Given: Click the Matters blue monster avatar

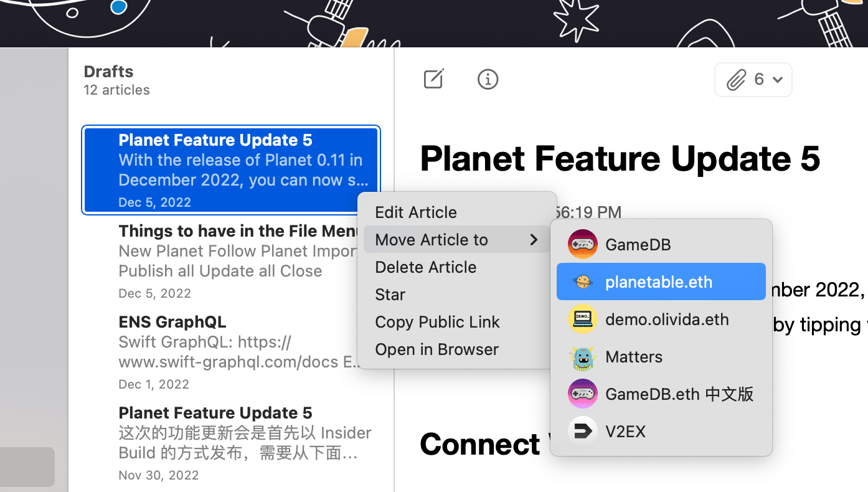Looking at the screenshot, I should [x=582, y=357].
